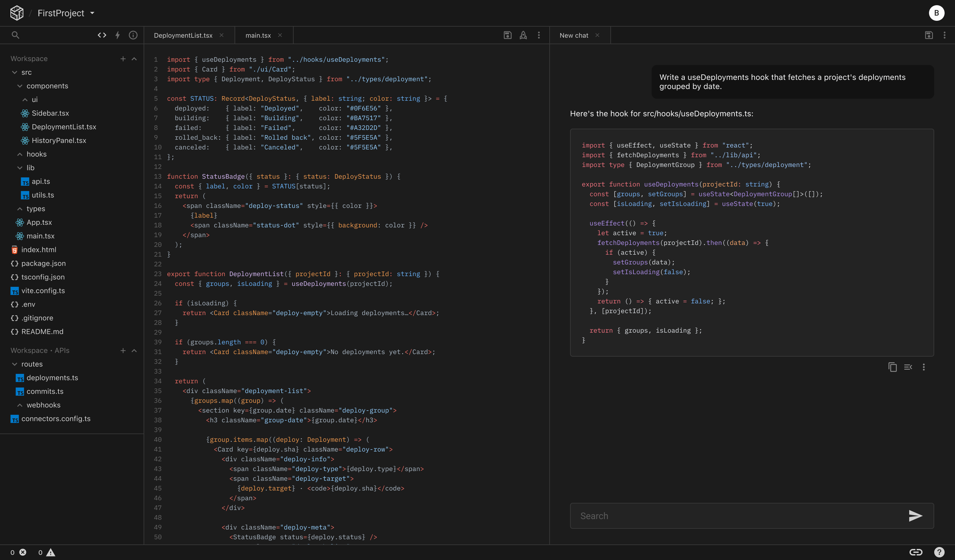Image resolution: width=955 pixels, height=560 pixels.
Task: Collapse the Workspace APIs section
Action: (x=134, y=350)
